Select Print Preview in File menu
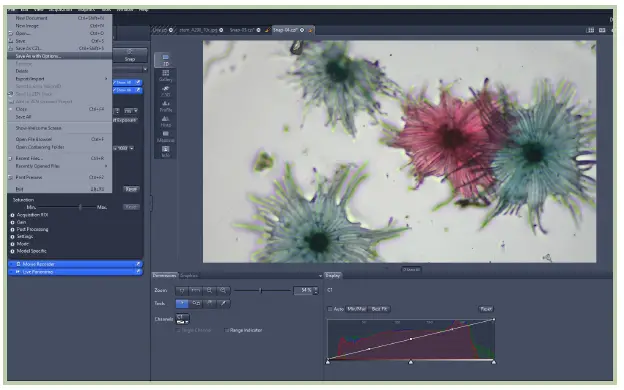This screenshot has height=390, width=624. 60,177
